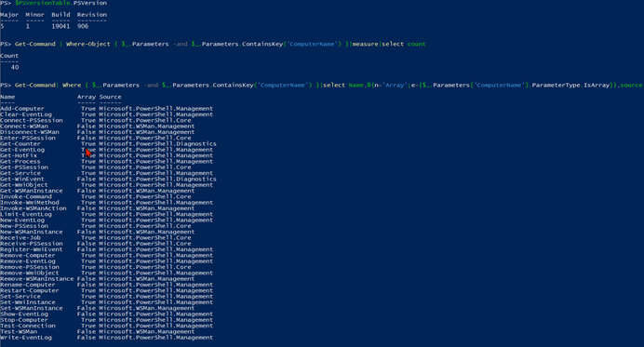The image size is (644, 347).
Task: Click the Remove-WSManInstance row name
Action: [37, 279]
